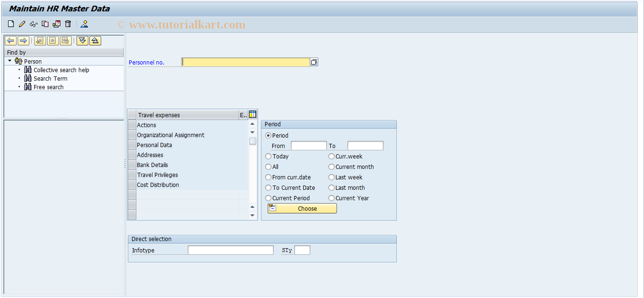Open the search help button next to Personnel no.
The height and width of the screenshot is (298, 644).
click(314, 62)
